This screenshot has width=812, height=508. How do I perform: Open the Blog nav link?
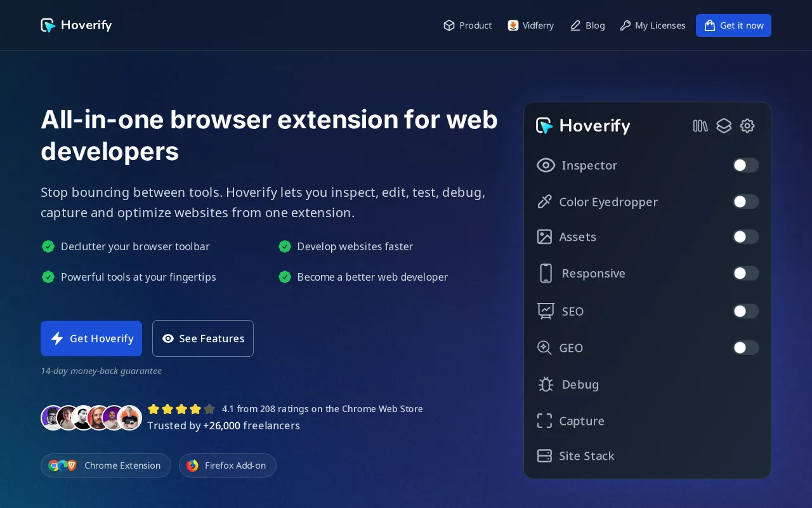tap(587, 25)
